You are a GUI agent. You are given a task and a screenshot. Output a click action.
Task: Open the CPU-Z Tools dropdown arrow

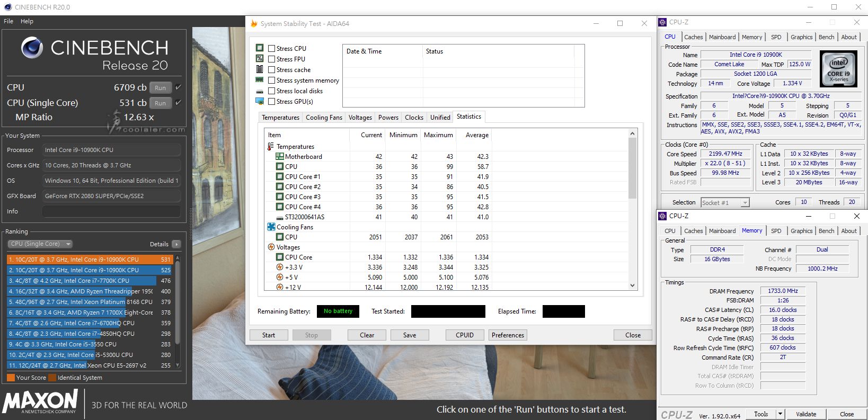pyautogui.click(x=780, y=414)
